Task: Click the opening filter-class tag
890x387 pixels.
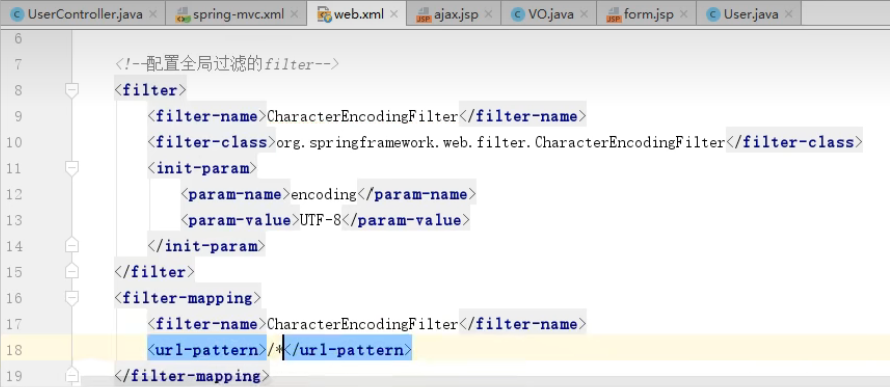Action: click(x=212, y=142)
